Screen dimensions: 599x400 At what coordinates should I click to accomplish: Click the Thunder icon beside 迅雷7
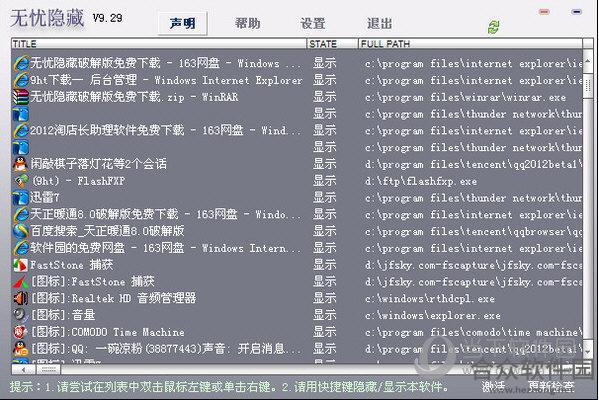(21, 198)
